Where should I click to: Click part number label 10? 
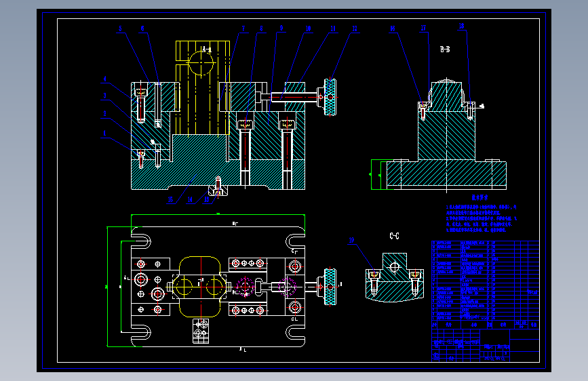[x=308, y=28]
